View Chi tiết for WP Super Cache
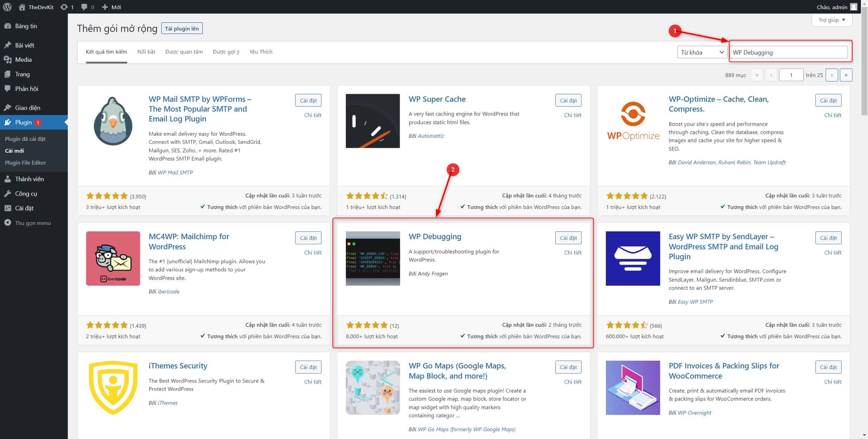Viewport: 868px width, 439px height. click(x=573, y=115)
